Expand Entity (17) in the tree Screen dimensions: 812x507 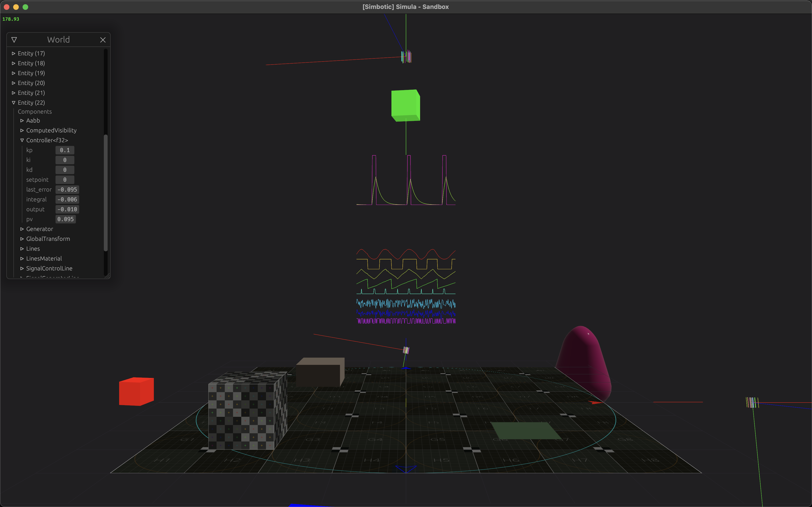click(x=13, y=53)
